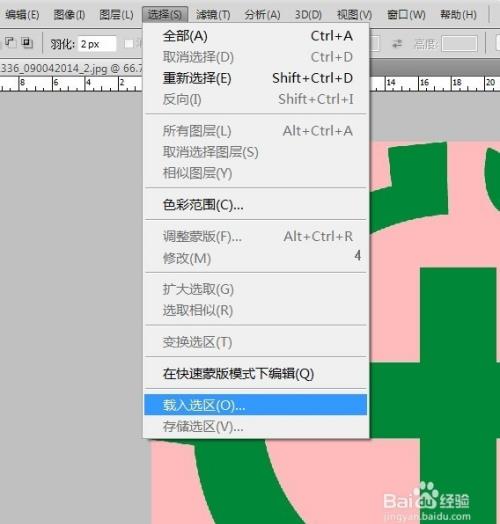Choose 所有图层(L) in the menu

256,131
